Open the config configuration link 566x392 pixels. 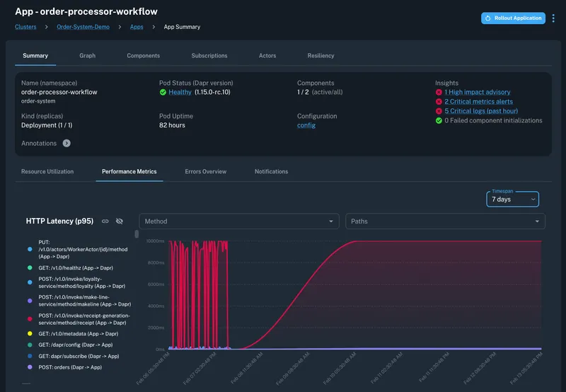(x=306, y=125)
